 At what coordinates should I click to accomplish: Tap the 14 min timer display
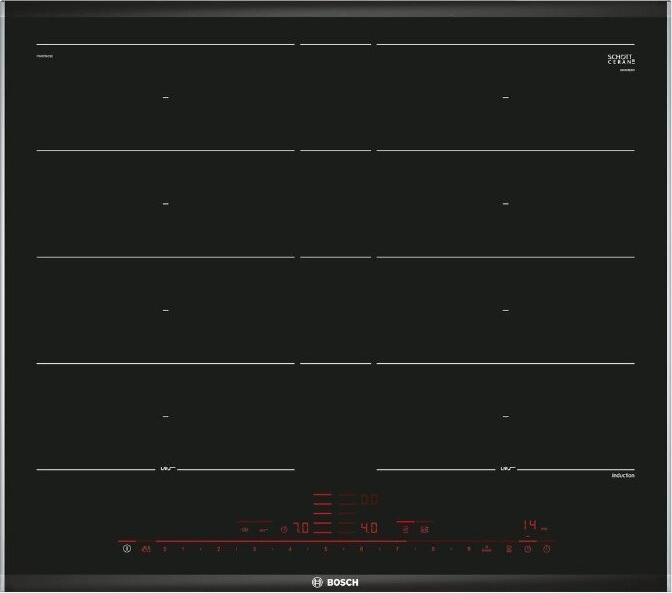(x=530, y=525)
